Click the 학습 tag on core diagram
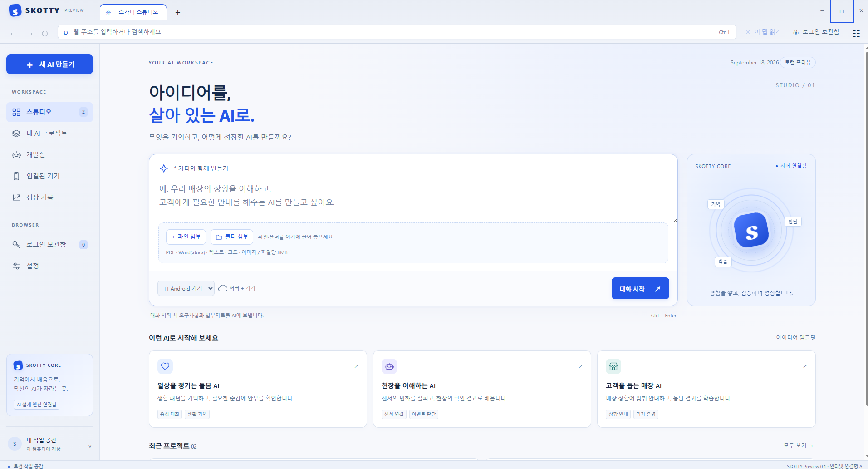Image resolution: width=868 pixels, height=469 pixels. click(x=723, y=262)
